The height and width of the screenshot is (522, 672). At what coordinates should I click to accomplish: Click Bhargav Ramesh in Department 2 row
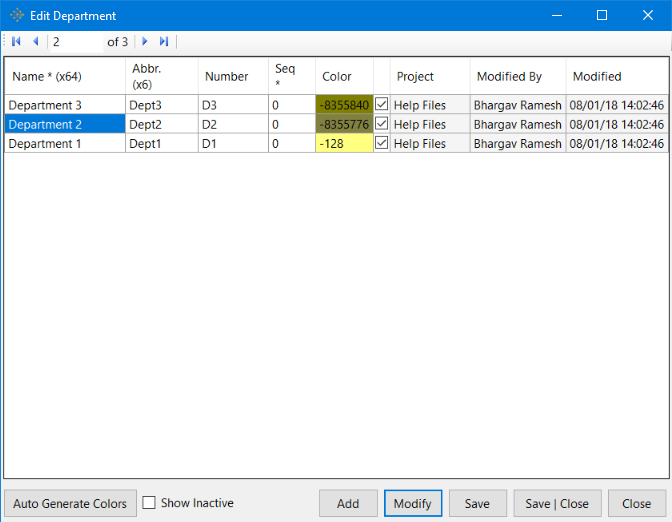pos(518,124)
